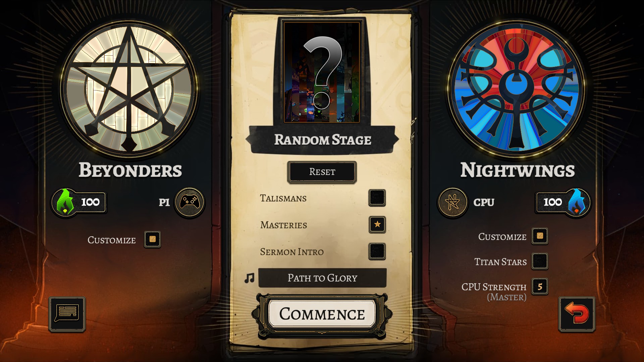Toggle the Titan Stars checkbox
The height and width of the screenshot is (362, 644).
[x=540, y=261]
